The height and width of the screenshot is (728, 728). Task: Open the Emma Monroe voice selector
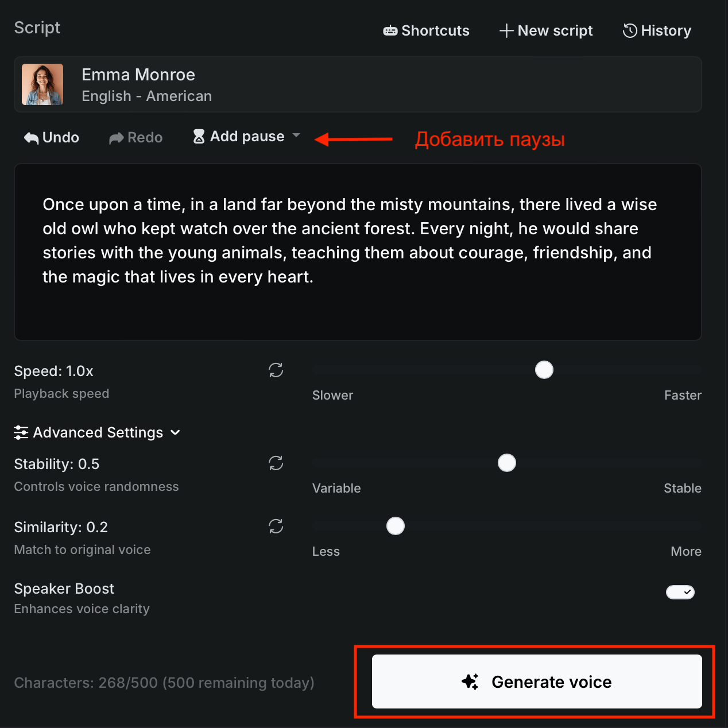point(357,84)
